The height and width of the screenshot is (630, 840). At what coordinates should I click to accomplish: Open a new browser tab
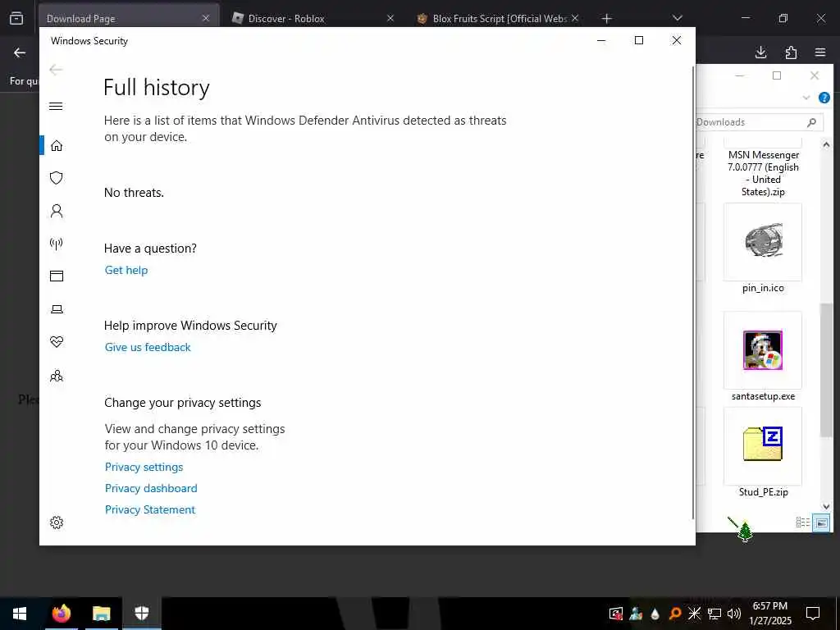(606, 19)
